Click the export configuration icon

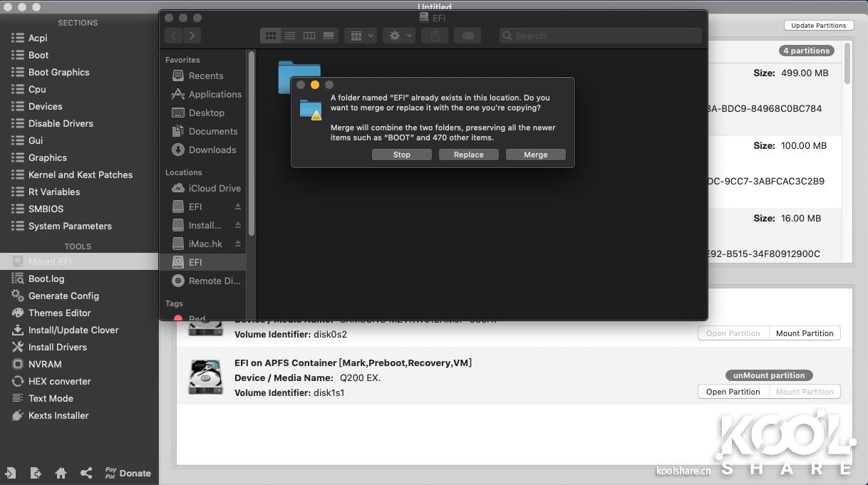pos(36,473)
